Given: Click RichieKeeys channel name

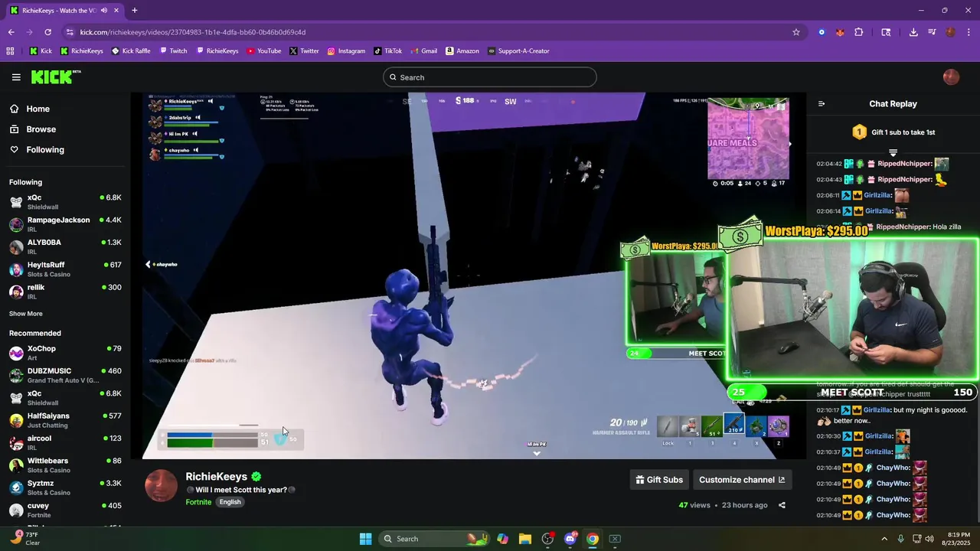Looking at the screenshot, I should [217, 477].
